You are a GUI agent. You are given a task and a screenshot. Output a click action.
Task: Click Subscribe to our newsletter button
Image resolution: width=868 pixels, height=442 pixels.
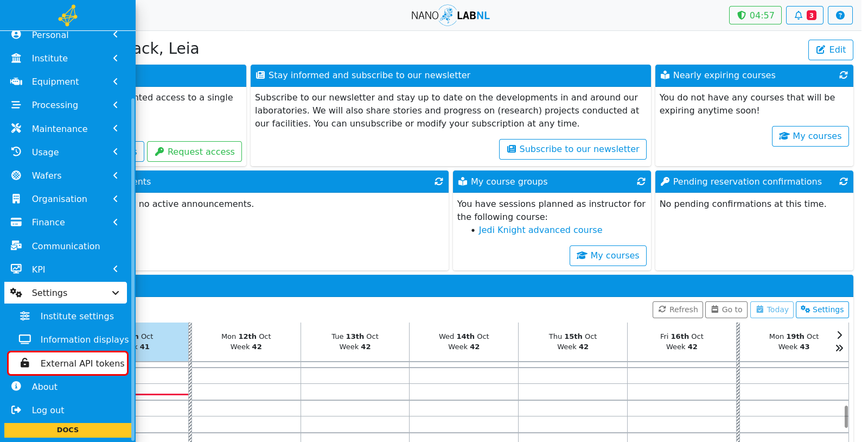(x=572, y=149)
